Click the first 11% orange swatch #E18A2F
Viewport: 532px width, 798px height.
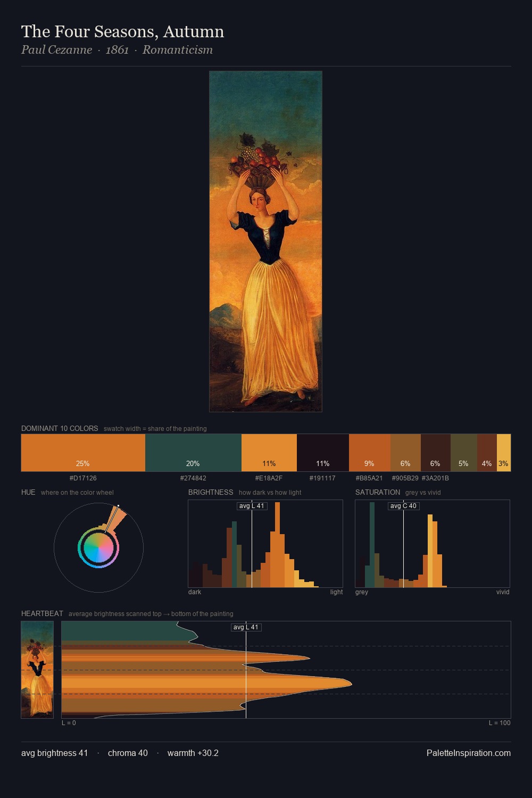click(269, 453)
